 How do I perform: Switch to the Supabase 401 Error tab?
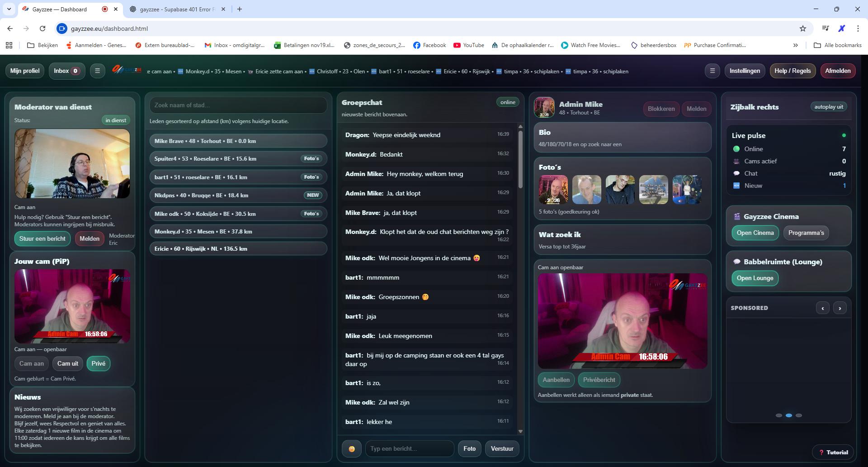pyautogui.click(x=176, y=9)
